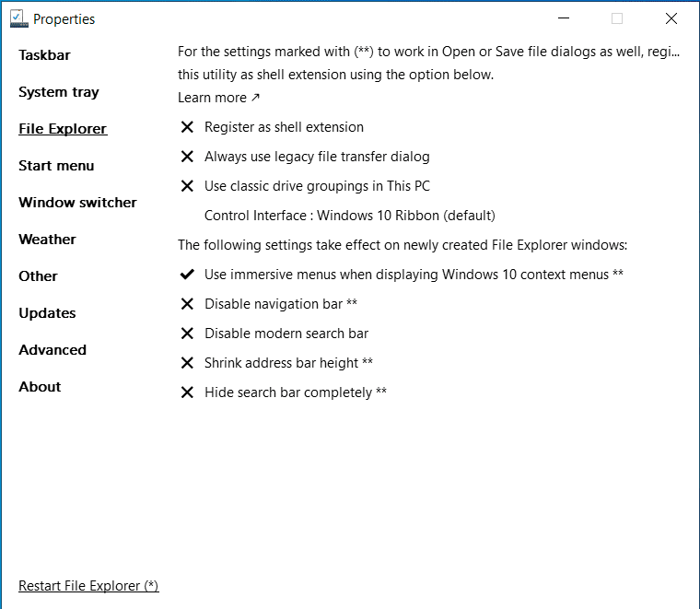Click X icon next to Disable navigation bar

[x=187, y=304]
